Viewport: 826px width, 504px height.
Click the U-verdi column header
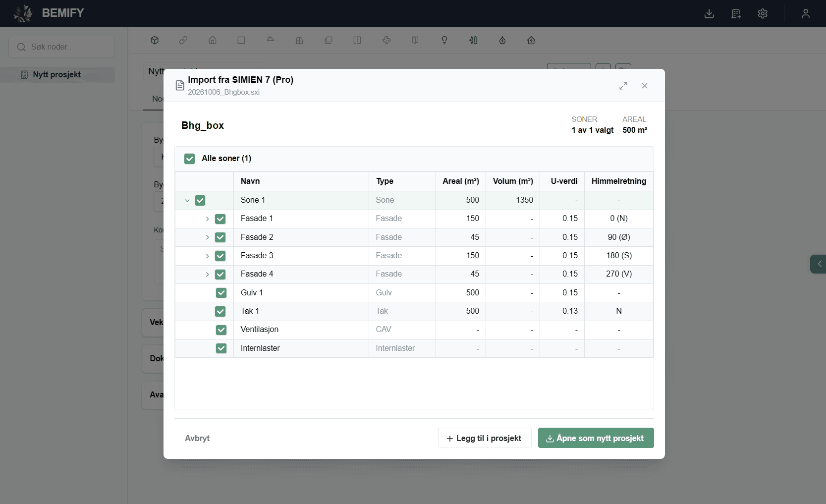562,181
